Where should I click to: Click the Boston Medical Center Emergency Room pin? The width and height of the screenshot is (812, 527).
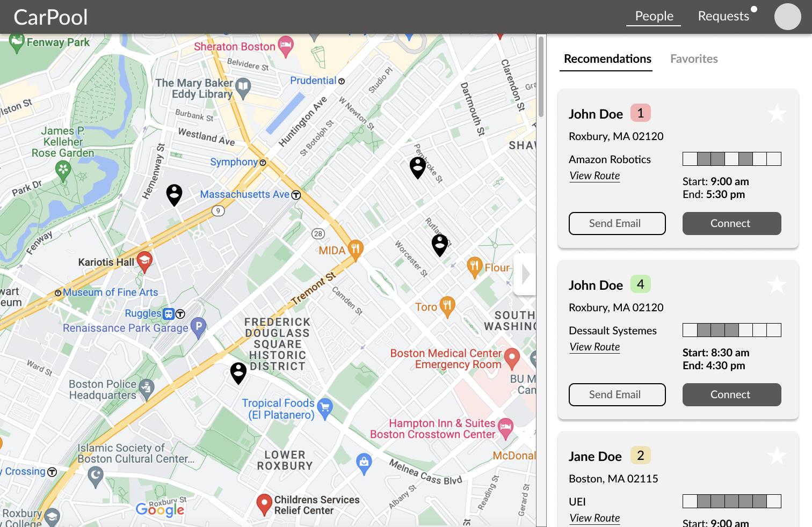point(512,358)
